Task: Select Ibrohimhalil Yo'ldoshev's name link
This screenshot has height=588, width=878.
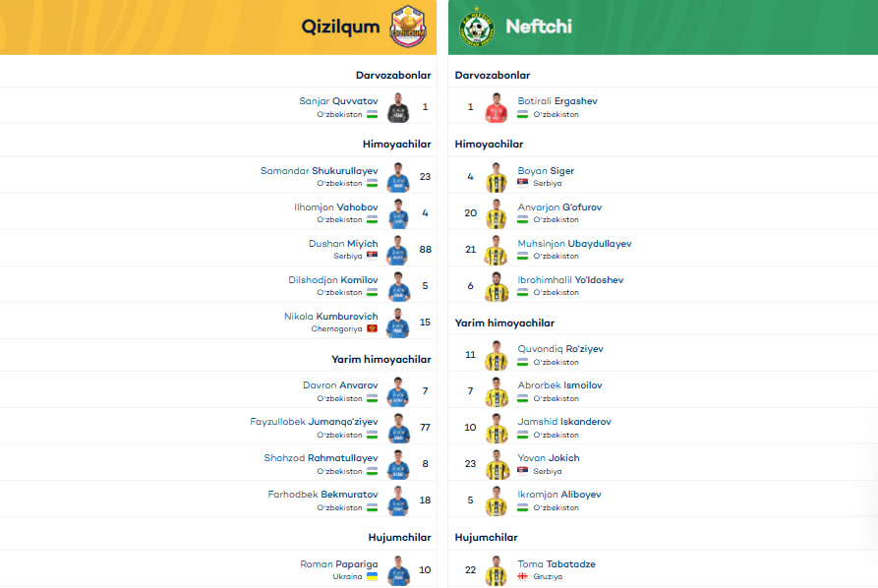Action: pos(570,280)
